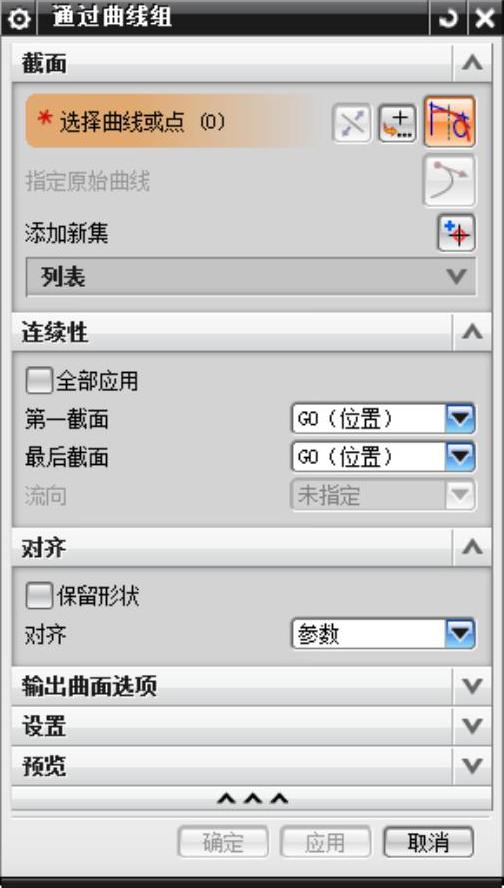Expand the 预览 section
Screen dimensions: 504x888
[x=251, y=766]
